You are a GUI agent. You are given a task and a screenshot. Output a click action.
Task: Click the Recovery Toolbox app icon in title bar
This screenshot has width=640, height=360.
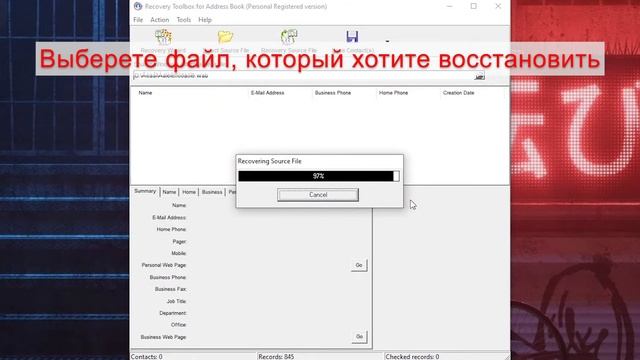click(x=138, y=6)
